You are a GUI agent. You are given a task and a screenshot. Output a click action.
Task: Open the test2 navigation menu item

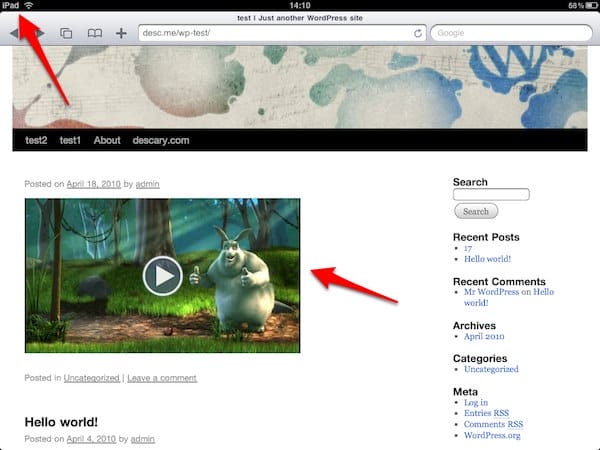(x=36, y=141)
